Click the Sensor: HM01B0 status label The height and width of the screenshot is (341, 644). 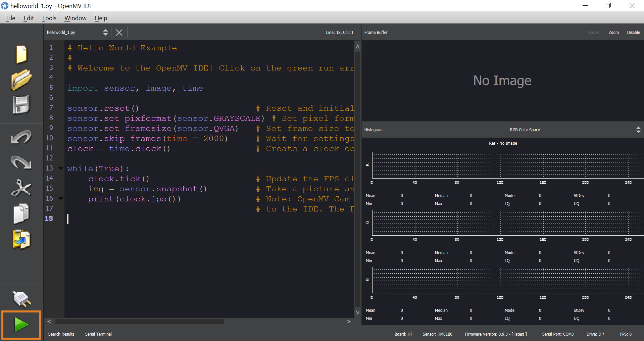437,334
